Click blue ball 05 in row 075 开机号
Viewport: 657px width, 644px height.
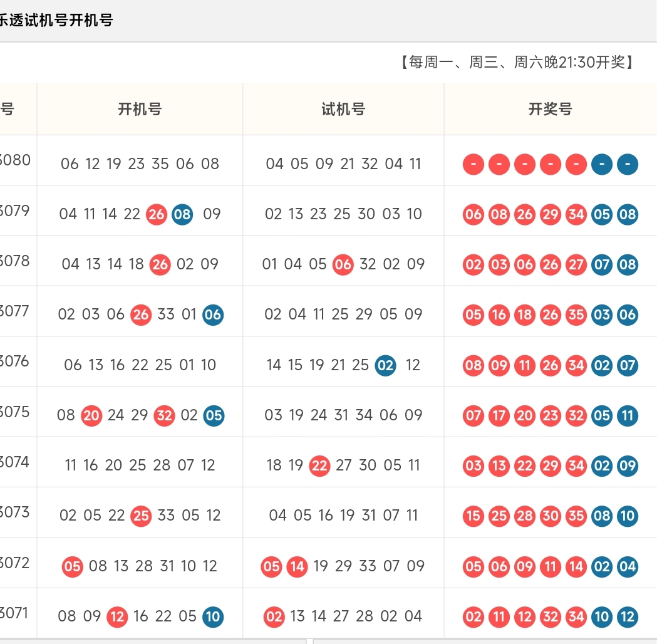click(214, 415)
